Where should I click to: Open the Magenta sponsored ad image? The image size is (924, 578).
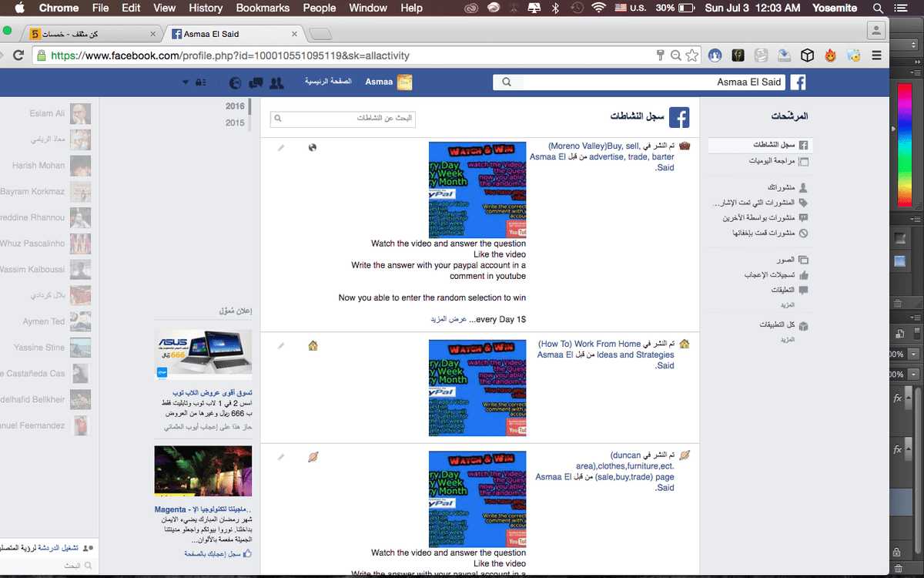203,472
